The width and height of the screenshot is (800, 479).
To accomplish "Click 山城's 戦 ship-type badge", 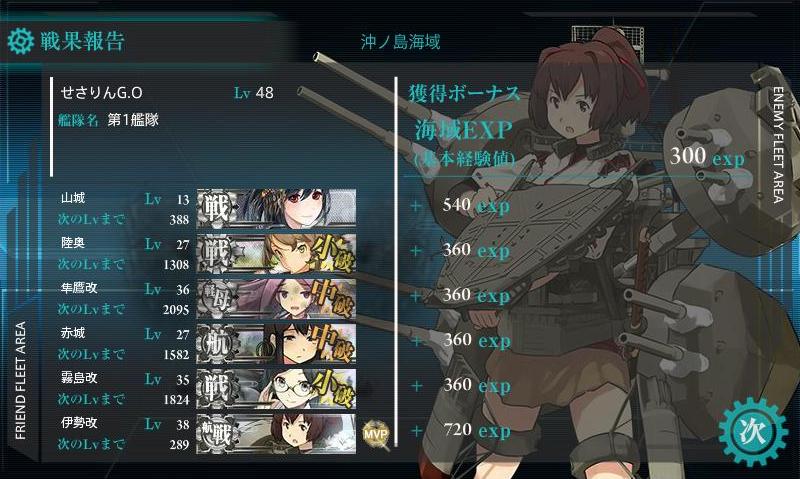I will (x=218, y=208).
